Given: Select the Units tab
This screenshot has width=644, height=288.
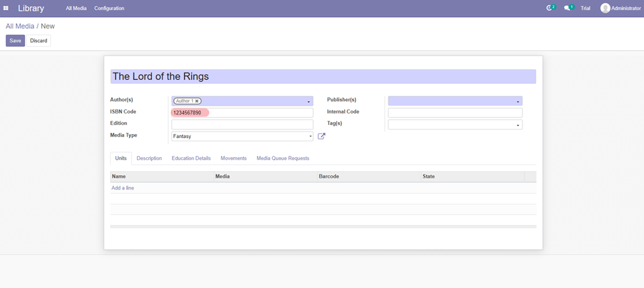Looking at the screenshot, I should (x=121, y=158).
